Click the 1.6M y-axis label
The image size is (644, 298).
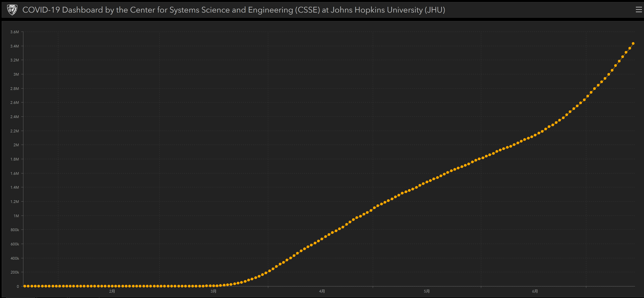15,173
